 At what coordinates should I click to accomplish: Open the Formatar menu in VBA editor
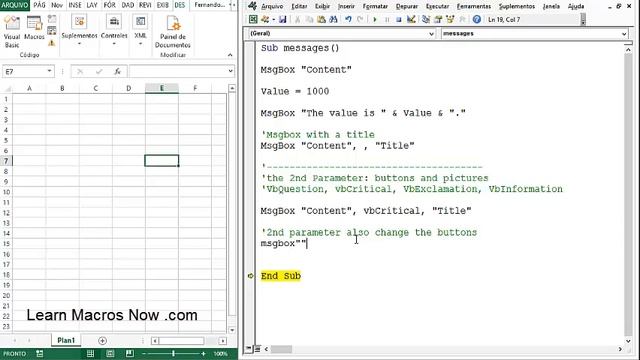[x=375, y=6]
